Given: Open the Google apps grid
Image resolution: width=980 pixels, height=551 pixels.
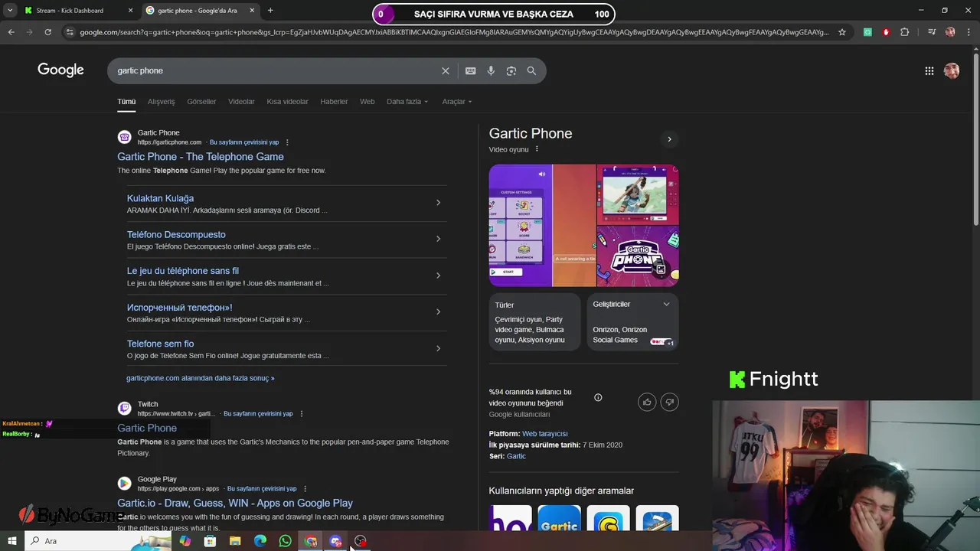Looking at the screenshot, I should [929, 70].
